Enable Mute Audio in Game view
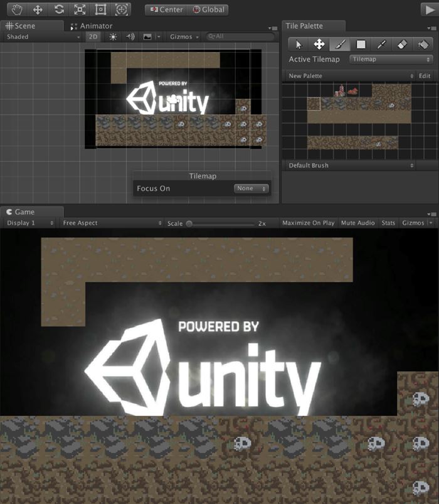 click(x=357, y=223)
